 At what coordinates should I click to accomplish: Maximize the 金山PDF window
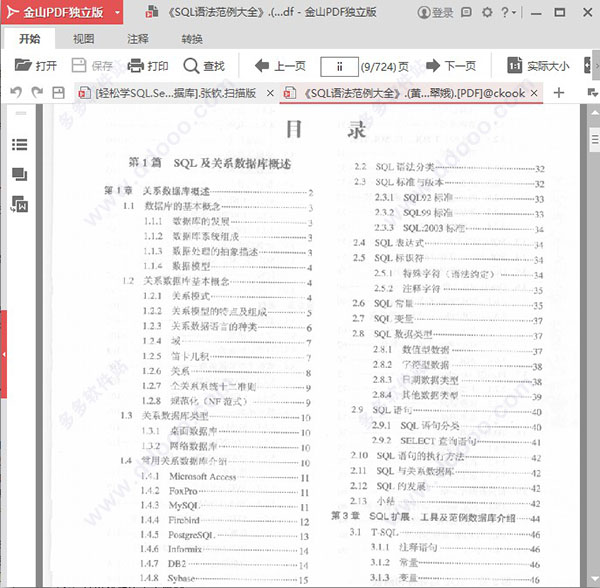click(559, 13)
